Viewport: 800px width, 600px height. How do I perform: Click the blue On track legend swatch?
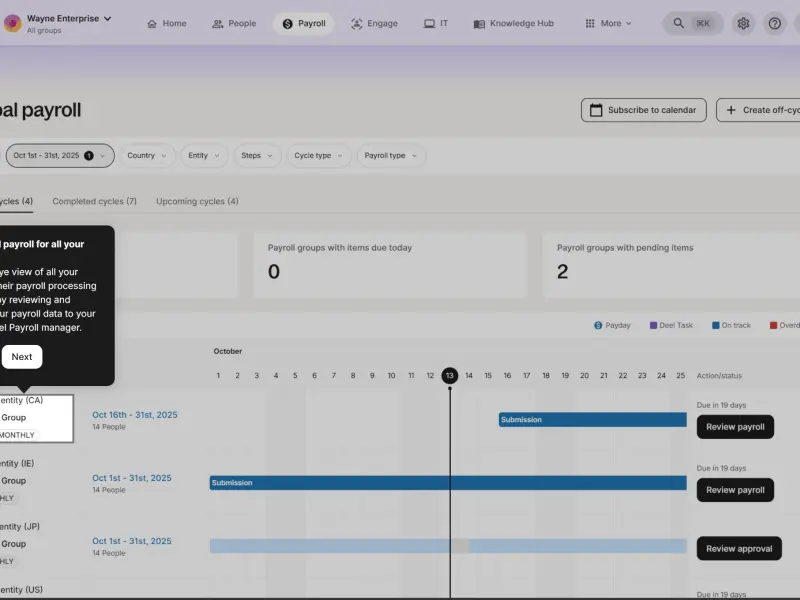pyautogui.click(x=715, y=326)
